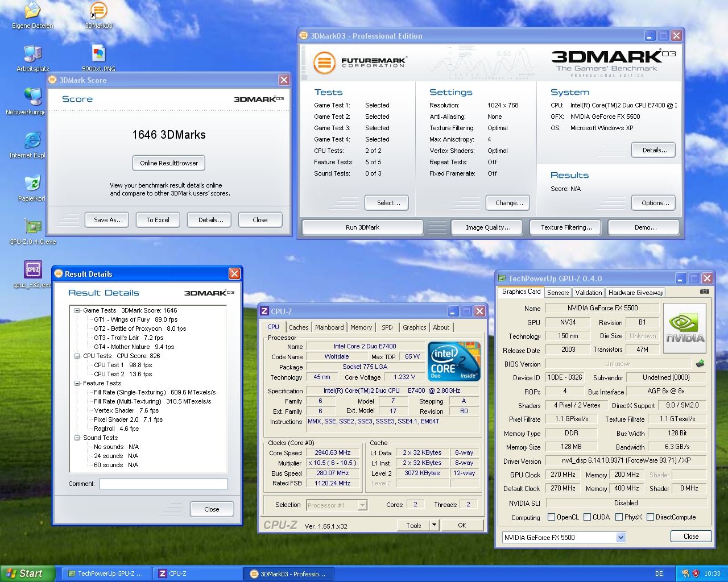Click in the Comment field in Result Details
The image size is (728, 582).
(164, 484)
